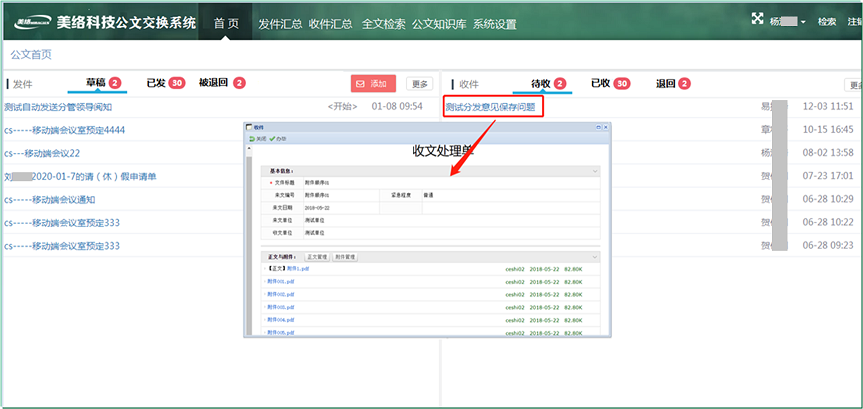Screen dimensions: 863x409
Task: Click the 收件 window title icon
Action: tap(250, 127)
